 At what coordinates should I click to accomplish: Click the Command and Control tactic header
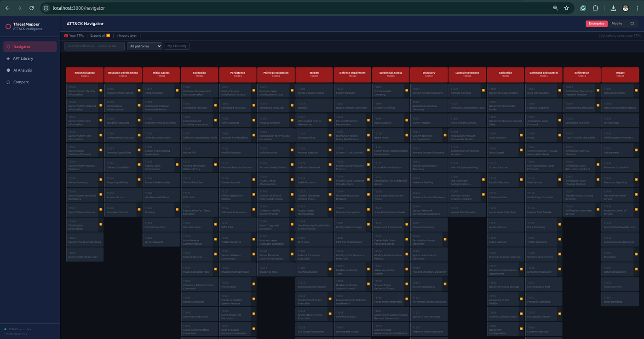tap(544, 75)
